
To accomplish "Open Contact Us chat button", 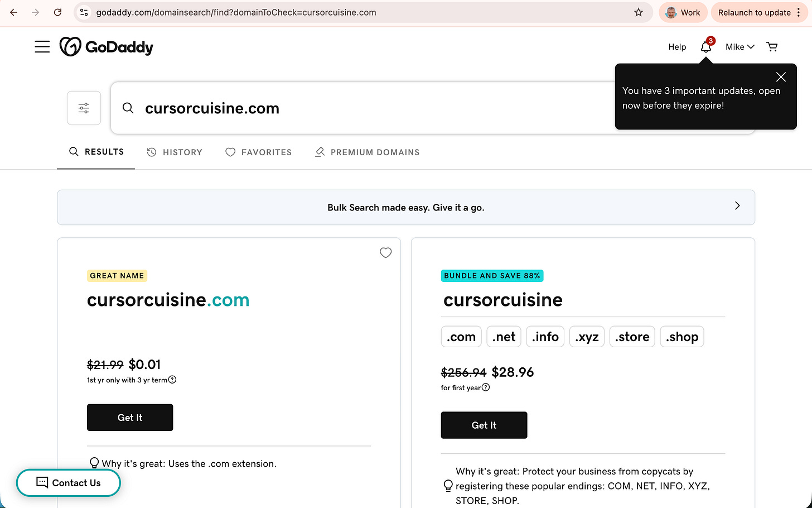I will pos(69,483).
